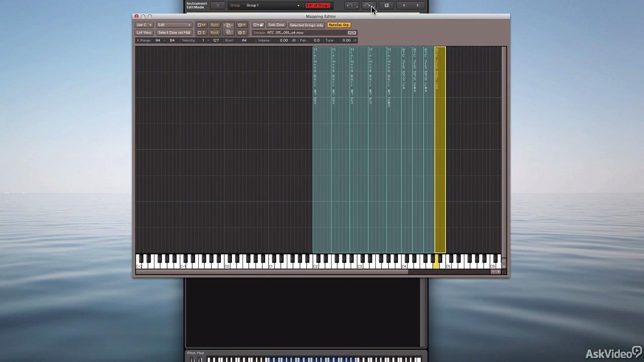The height and width of the screenshot is (362, 644).
Task: Click set key range via MIDI icon
Action: tap(242, 25)
